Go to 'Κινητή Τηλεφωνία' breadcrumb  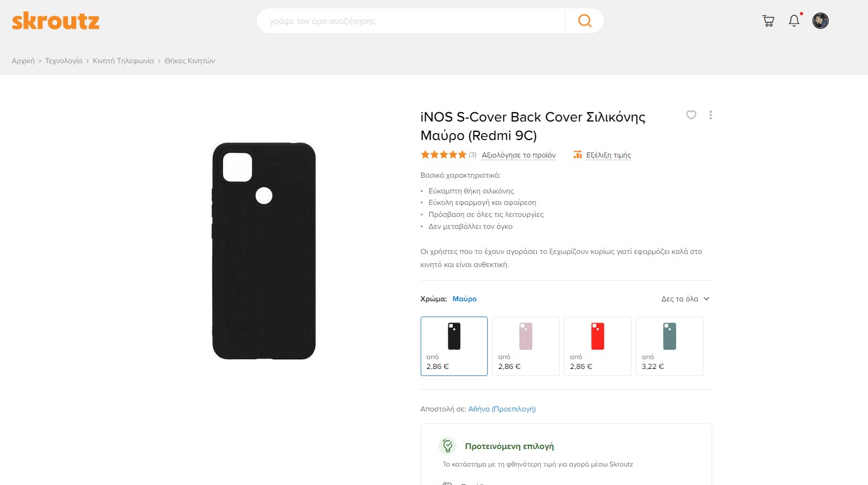point(123,60)
